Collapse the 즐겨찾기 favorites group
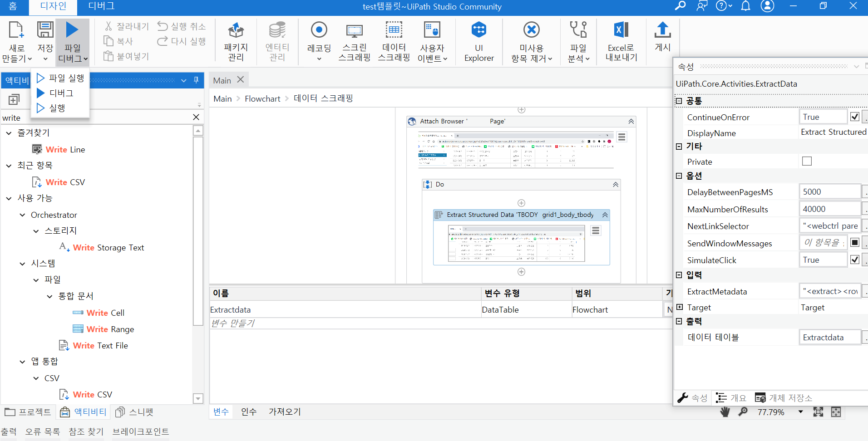The height and width of the screenshot is (441, 868). pyautogui.click(x=9, y=133)
